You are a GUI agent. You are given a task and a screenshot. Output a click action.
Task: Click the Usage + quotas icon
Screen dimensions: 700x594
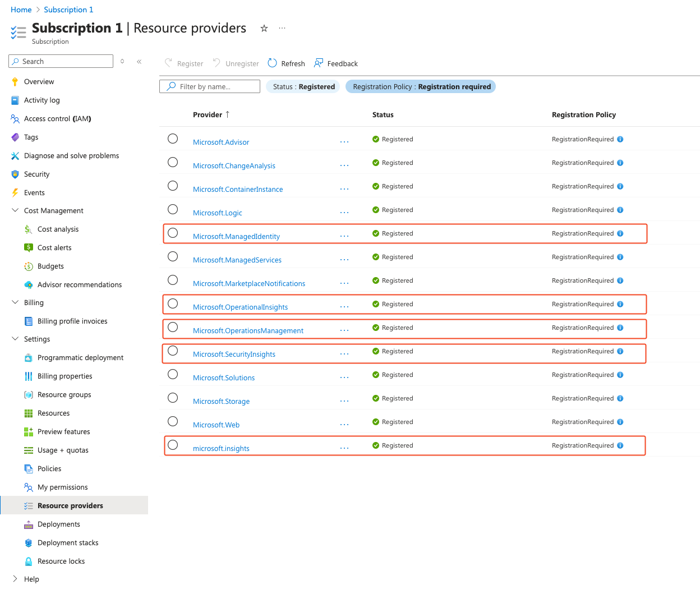(29, 450)
